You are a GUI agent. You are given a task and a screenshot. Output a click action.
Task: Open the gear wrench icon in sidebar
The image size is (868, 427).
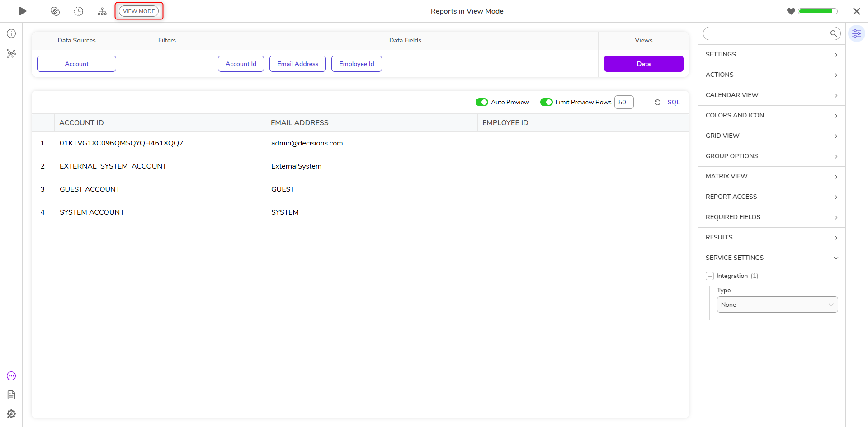point(11,414)
